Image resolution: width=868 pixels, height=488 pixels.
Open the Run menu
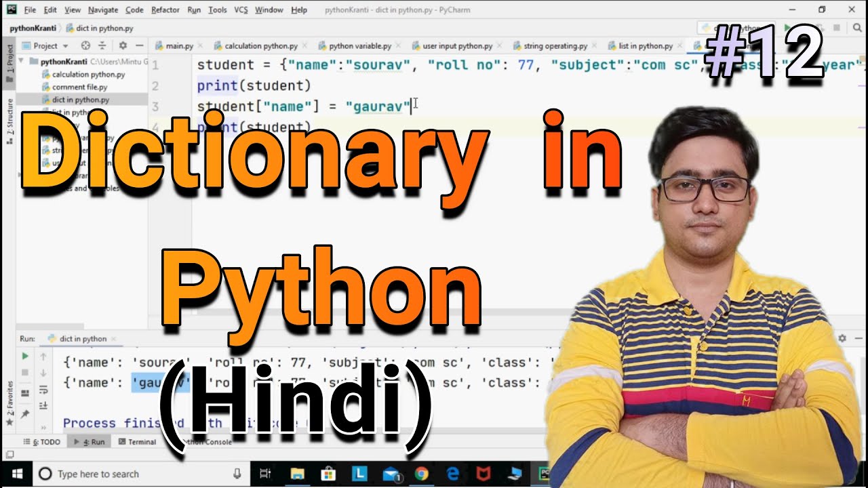pos(194,10)
